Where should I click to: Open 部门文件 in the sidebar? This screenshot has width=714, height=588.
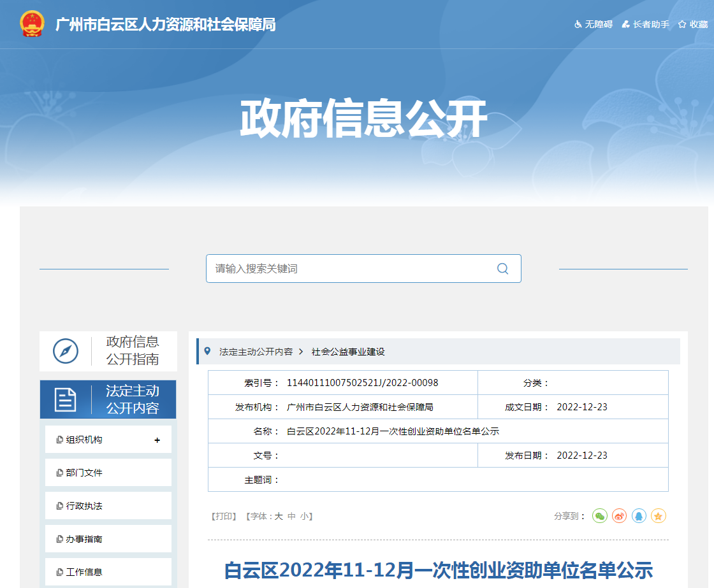point(84,473)
